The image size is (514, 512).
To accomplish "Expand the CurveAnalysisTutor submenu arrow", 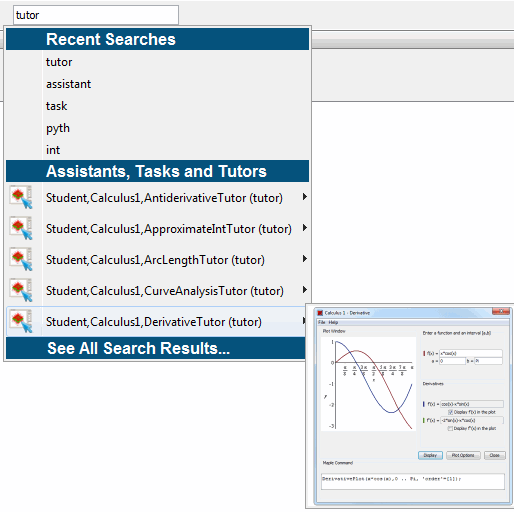I will (x=304, y=290).
